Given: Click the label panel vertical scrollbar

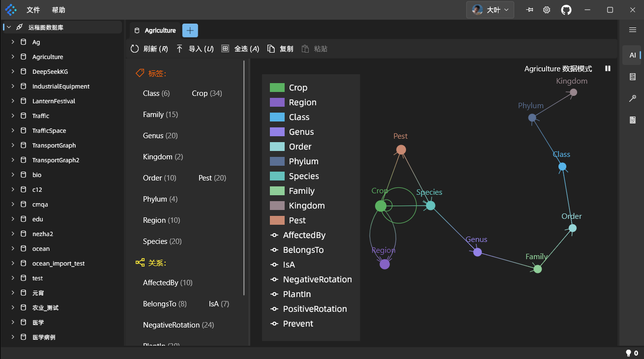Looking at the screenshot, I should tap(244, 177).
